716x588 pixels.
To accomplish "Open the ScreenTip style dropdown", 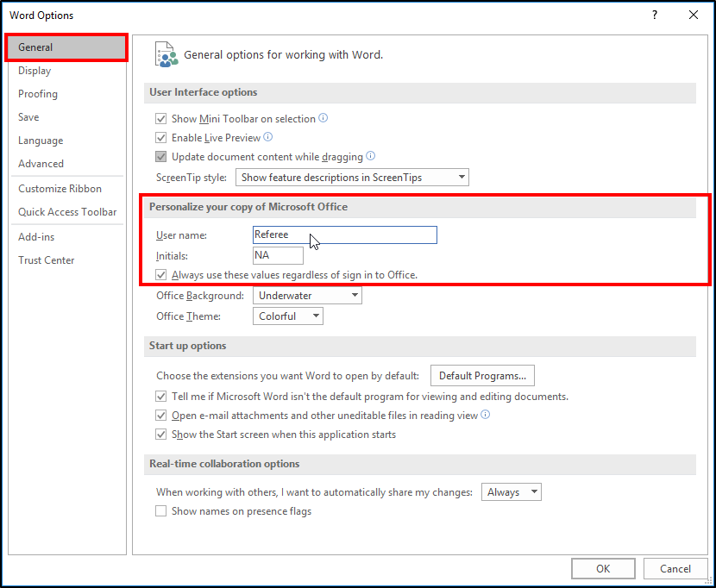I will [462, 177].
